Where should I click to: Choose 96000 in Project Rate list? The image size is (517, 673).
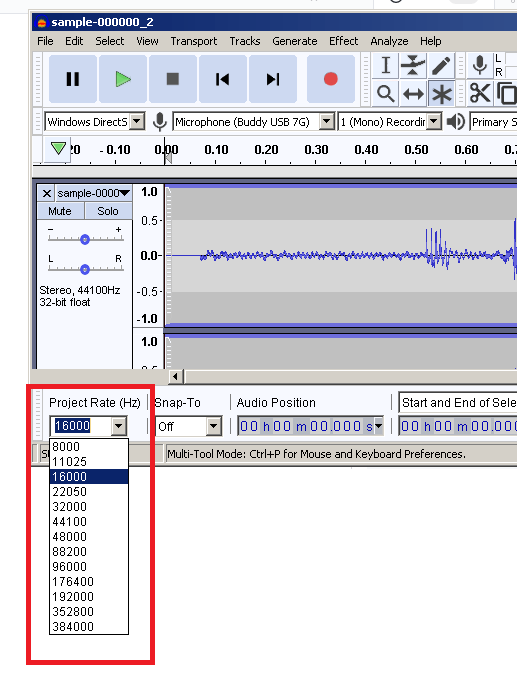(x=89, y=567)
